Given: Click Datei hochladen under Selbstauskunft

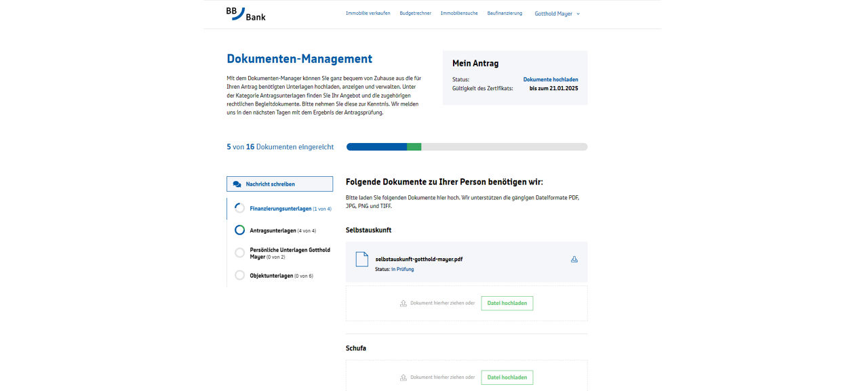Looking at the screenshot, I should [x=507, y=303].
